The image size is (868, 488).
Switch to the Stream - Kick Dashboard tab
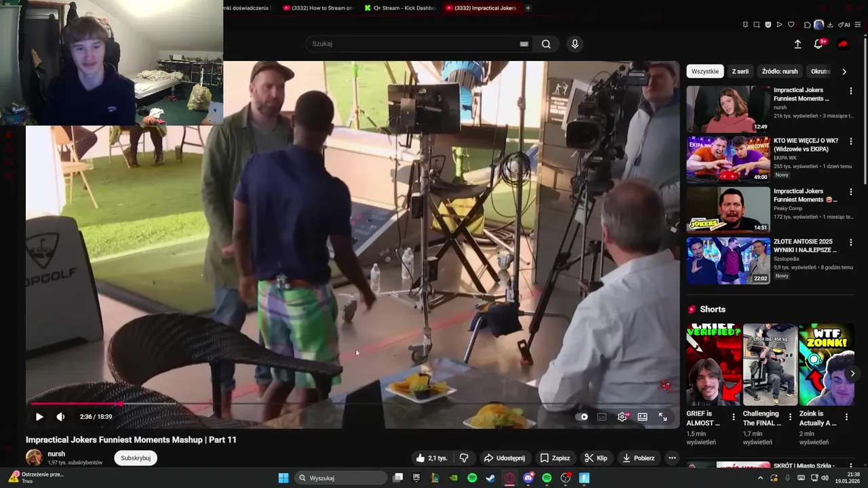(x=400, y=8)
